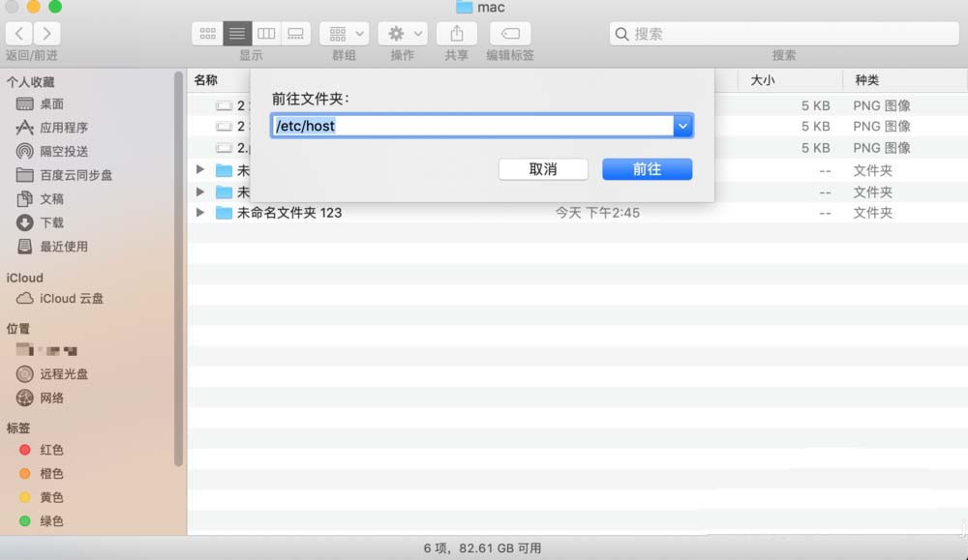Select the 红色 tag swatch
Image resolution: width=968 pixels, height=560 pixels.
[24, 450]
